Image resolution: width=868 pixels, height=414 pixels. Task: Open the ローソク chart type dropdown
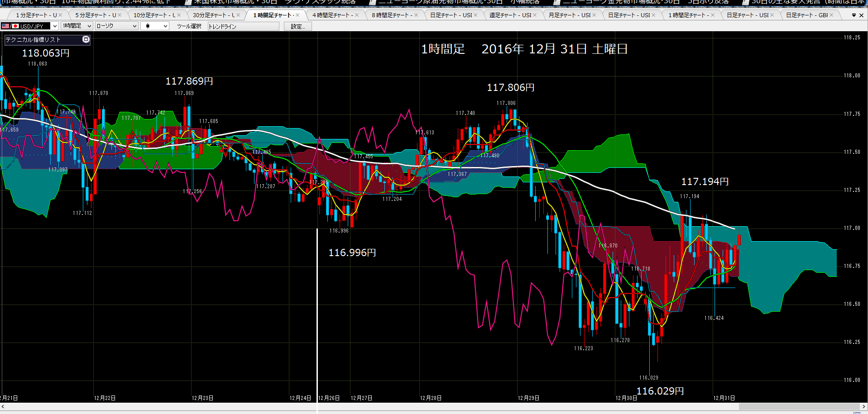coord(116,26)
